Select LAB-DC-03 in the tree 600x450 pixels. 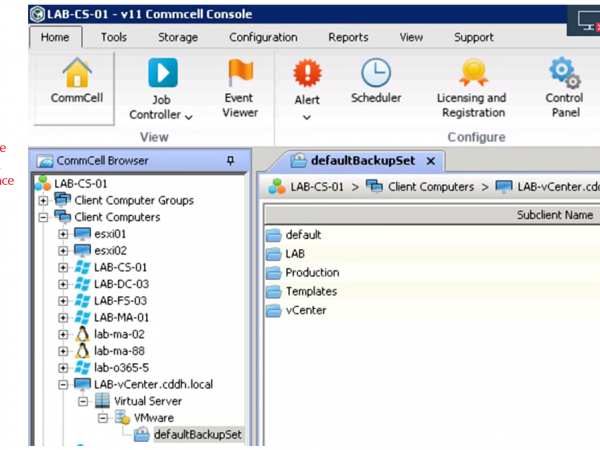coord(121,284)
